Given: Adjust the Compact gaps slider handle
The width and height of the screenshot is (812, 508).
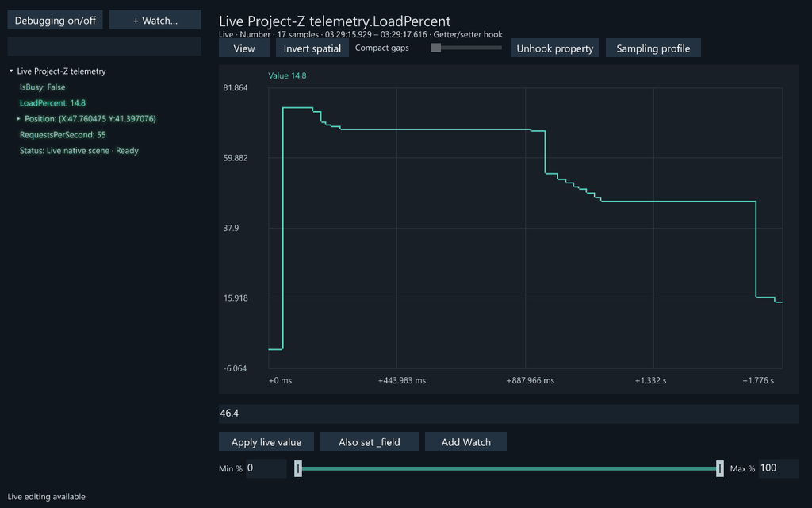Looking at the screenshot, I should pos(436,48).
